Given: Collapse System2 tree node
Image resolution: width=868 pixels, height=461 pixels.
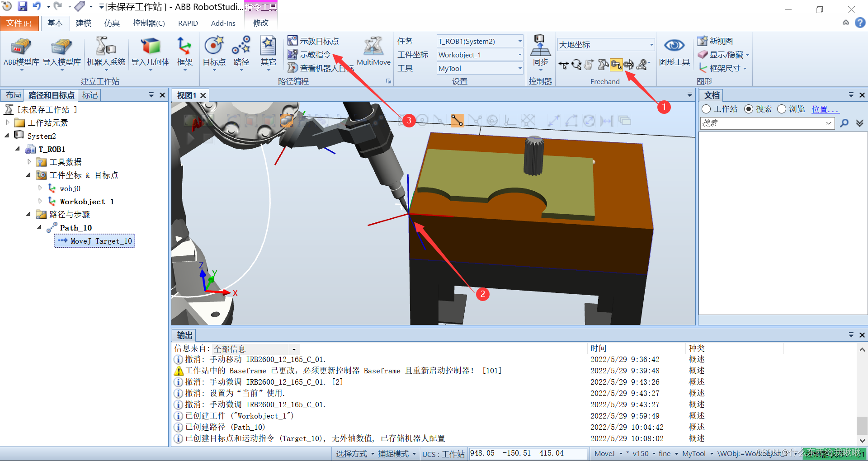Looking at the screenshot, I should point(7,136).
